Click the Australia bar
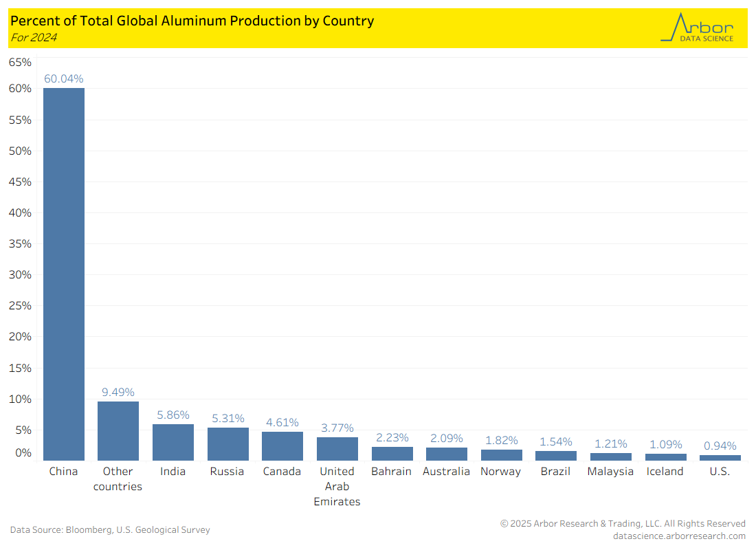The width and height of the screenshot is (756, 550). [x=447, y=454]
